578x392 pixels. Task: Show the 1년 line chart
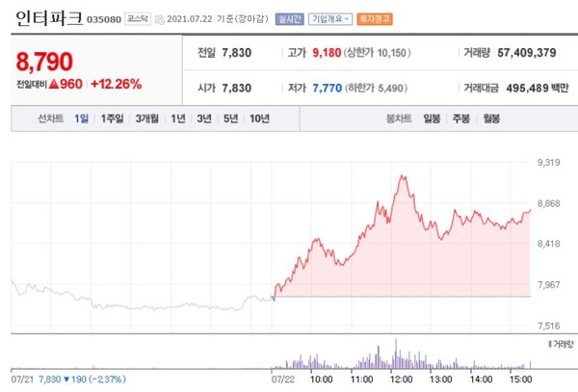click(178, 120)
